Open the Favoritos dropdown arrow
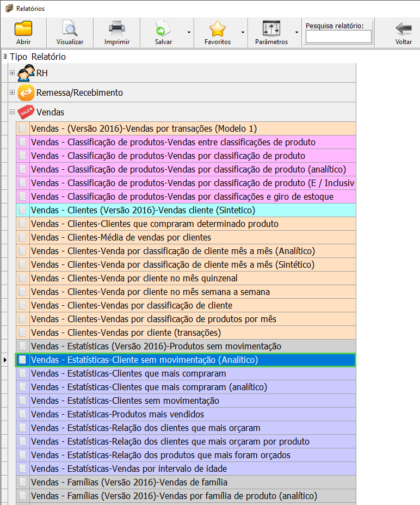The height and width of the screenshot is (505, 420). (x=243, y=32)
